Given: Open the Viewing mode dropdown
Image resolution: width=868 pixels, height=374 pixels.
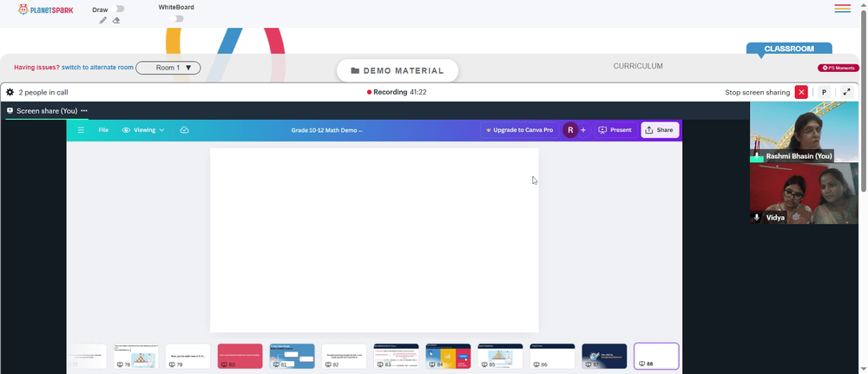Looking at the screenshot, I should coord(143,130).
